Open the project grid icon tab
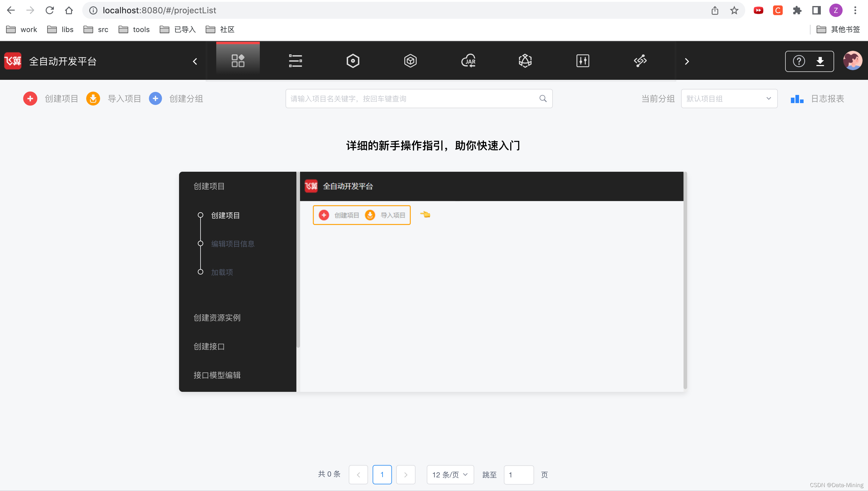The image size is (868, 491). point(238,61)
